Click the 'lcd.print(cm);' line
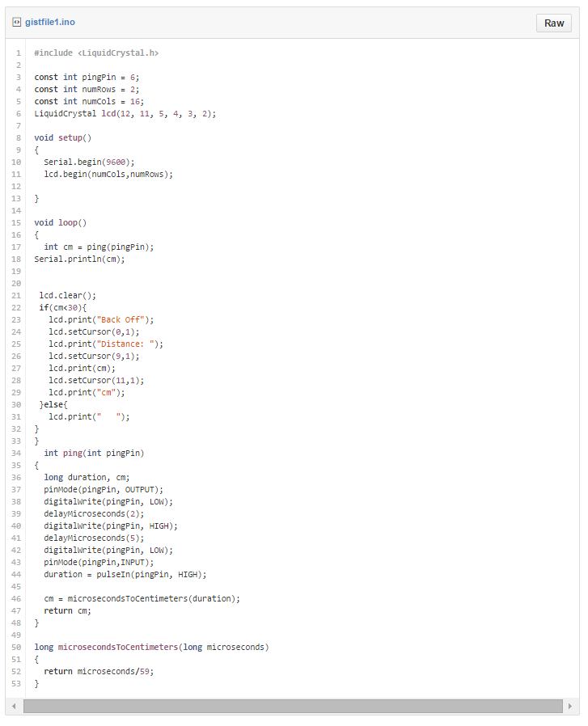The width and height of the screenshot is (588, 726). pos(82,369)
